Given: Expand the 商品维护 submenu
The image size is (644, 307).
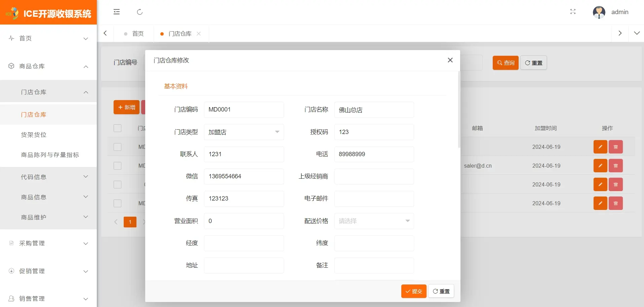Looking at the screenshot, I should tap(48, 217).
